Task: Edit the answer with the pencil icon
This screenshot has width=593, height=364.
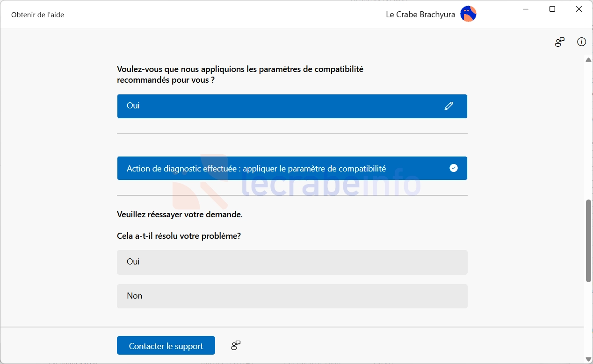Action: (x=448, y=106)
